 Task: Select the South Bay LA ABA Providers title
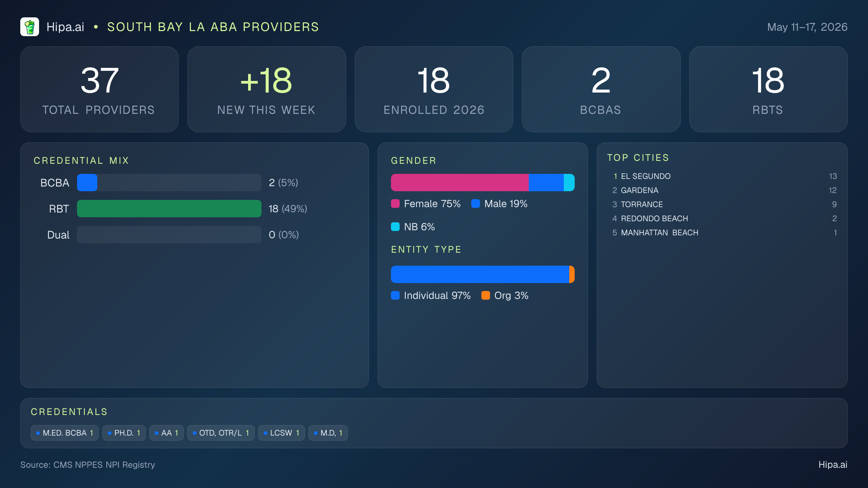click(x=213, y=27)
